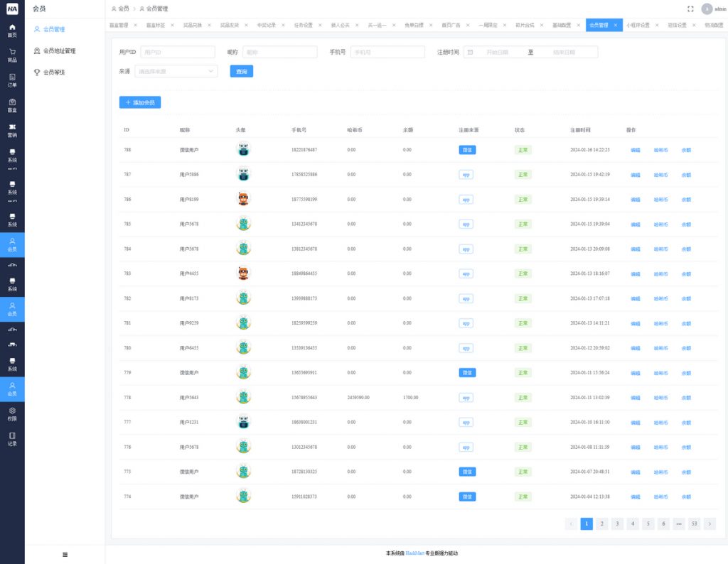Click the 添加会员 add member button
The height and width of the screenshot is (564, 728).
(x=140, y=102)
